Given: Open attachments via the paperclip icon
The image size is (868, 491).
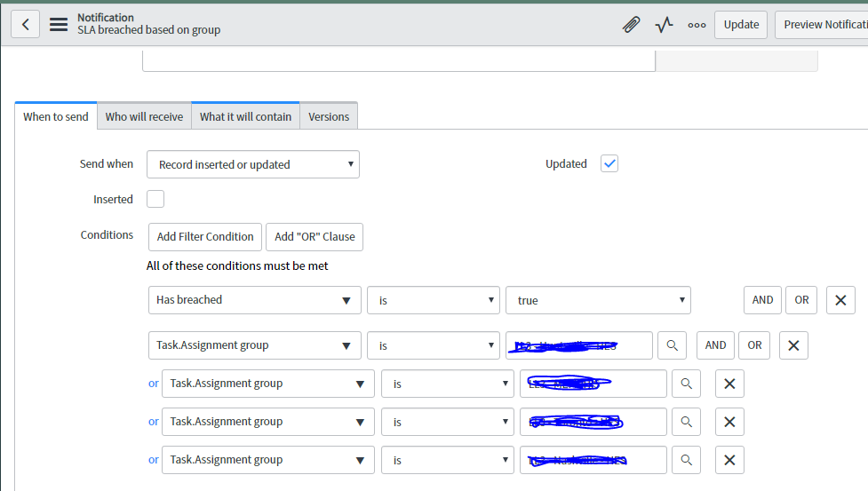Looking at the screenshot, I should pyautogui.click(x=631, y=25).
